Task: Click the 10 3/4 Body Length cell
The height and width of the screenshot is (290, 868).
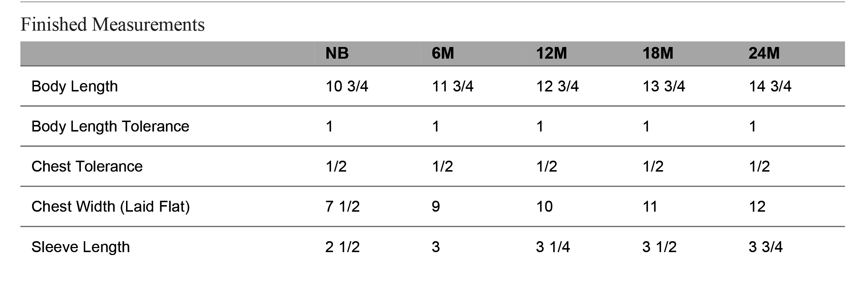Action: point(347,86)
